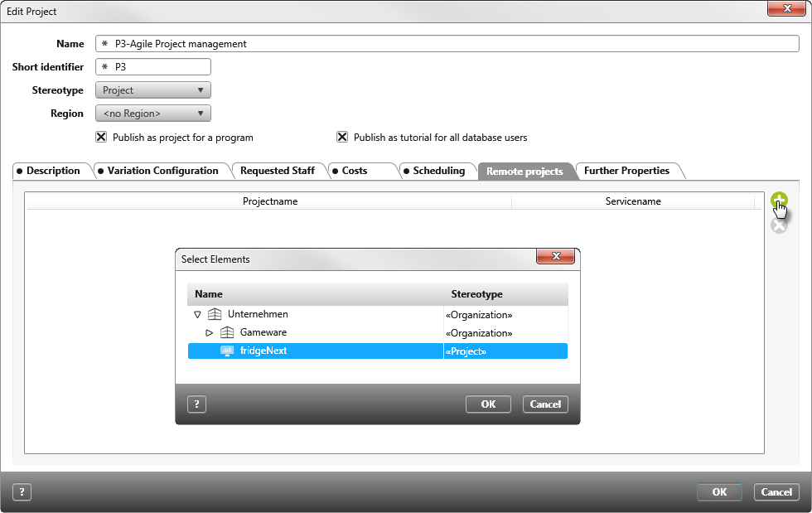Go to the Scheduling tab
This screenshot has height=513, width=812.
438,171
